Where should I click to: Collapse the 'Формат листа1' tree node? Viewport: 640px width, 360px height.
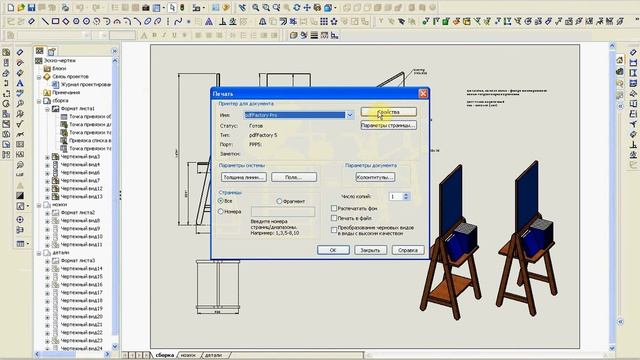click(x=47, y=109)
